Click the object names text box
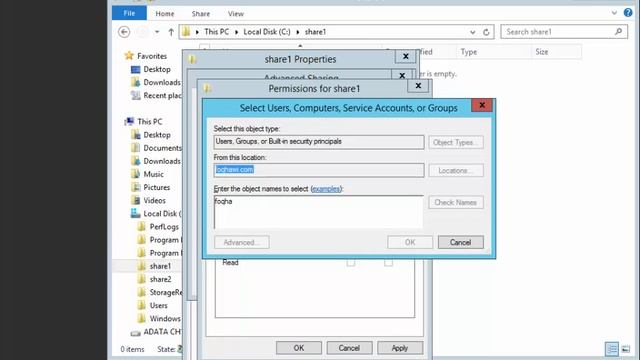 pyautogui.click(x=319, y=211)
